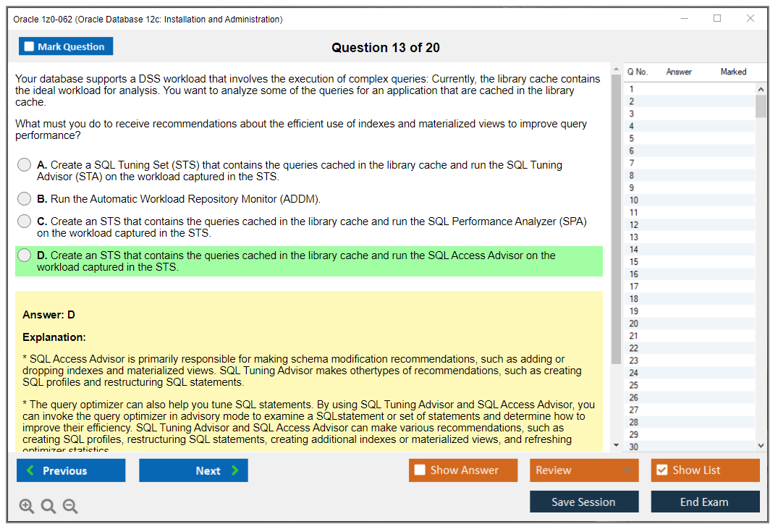
Task: Maximize the exam window
Action: coord(717,19)
